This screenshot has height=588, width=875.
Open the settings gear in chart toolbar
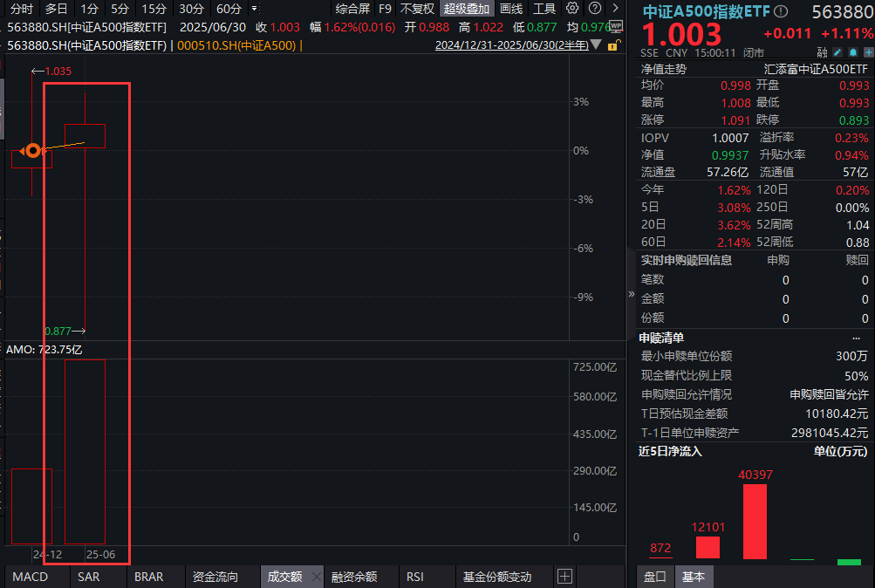pyautogui.click(x=572, y=9)
